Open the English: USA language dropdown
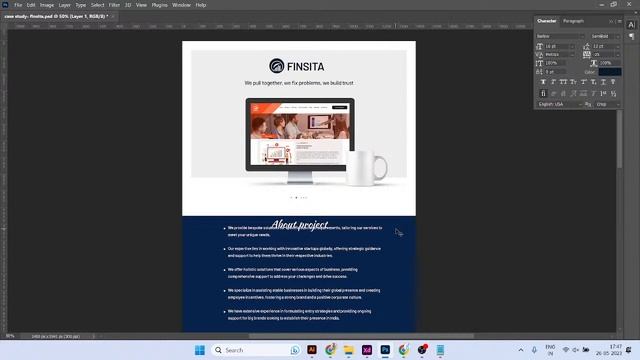 pyautogui.click(x=559, y=104)
